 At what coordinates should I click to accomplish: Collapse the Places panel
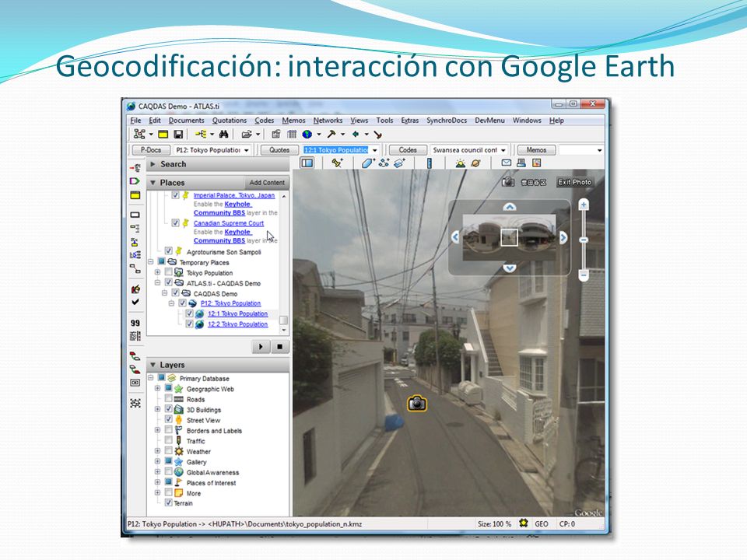click(x=153, y=182)
